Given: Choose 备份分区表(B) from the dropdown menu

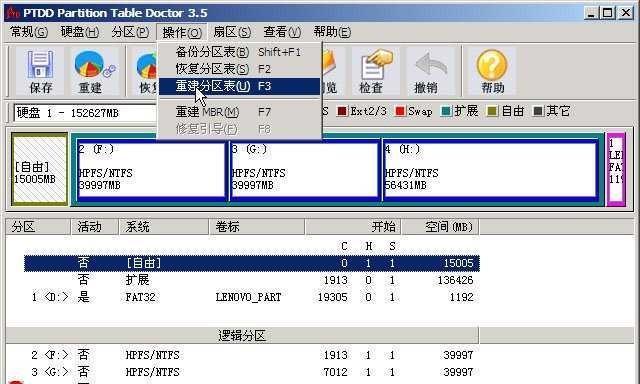Looking at the screenshot, I should click(239, 52).
